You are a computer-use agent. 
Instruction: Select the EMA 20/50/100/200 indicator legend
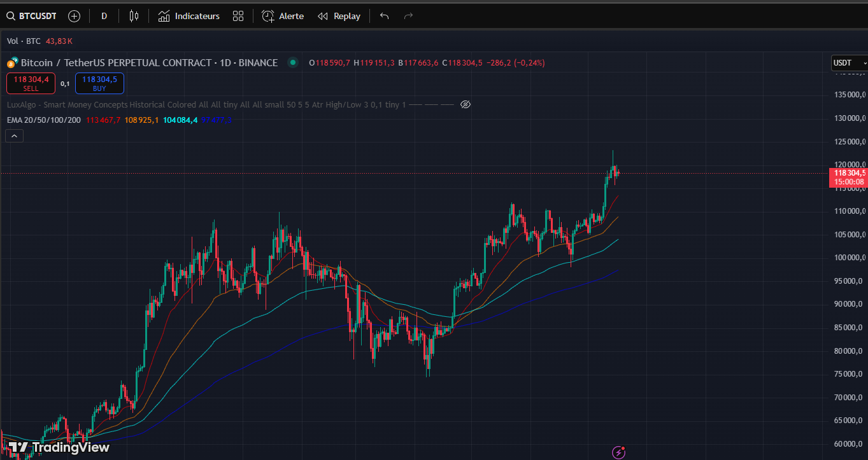44,120
